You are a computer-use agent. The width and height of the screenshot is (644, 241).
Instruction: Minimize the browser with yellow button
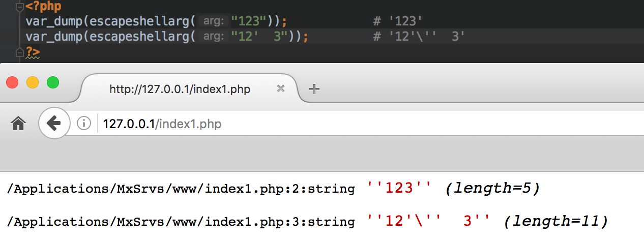(33, 82)
